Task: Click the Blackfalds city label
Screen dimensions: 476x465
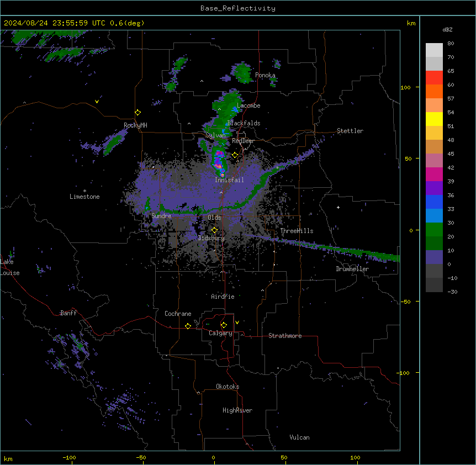Action: [x=244, y=123]
